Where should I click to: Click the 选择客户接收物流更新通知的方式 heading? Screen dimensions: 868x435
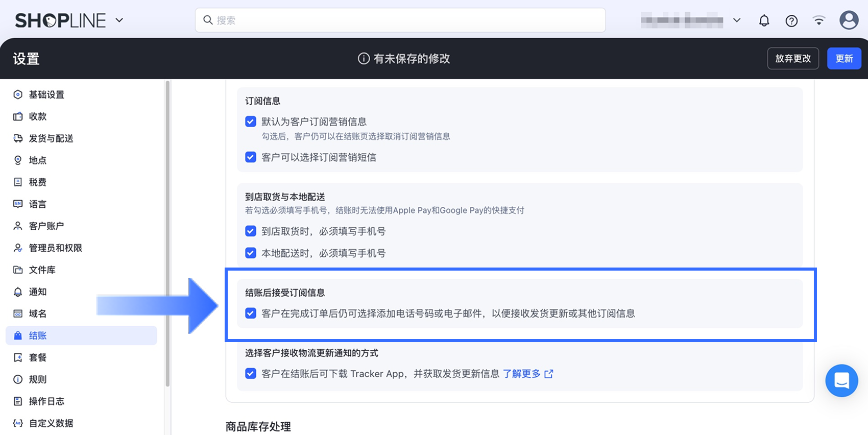pyautogui.click(x=311, y=353)
